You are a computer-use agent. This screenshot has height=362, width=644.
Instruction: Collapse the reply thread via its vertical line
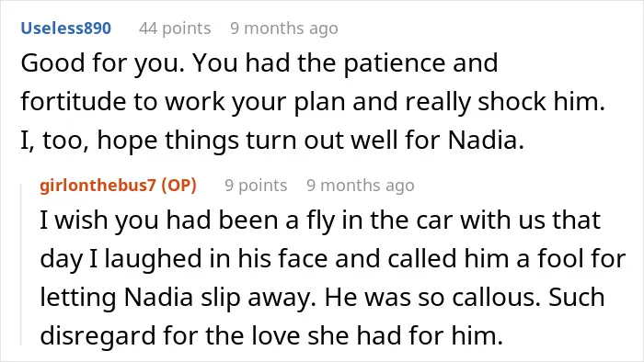21,265
